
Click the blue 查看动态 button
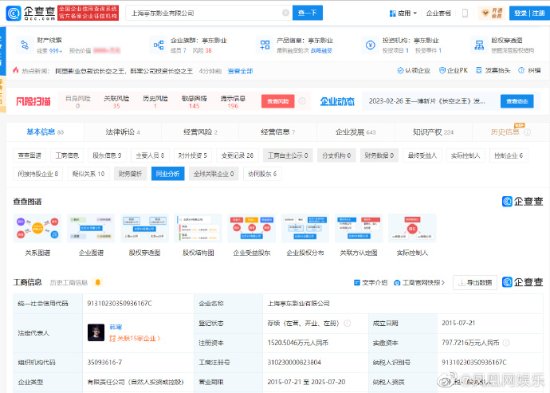[x=517, y=101]
